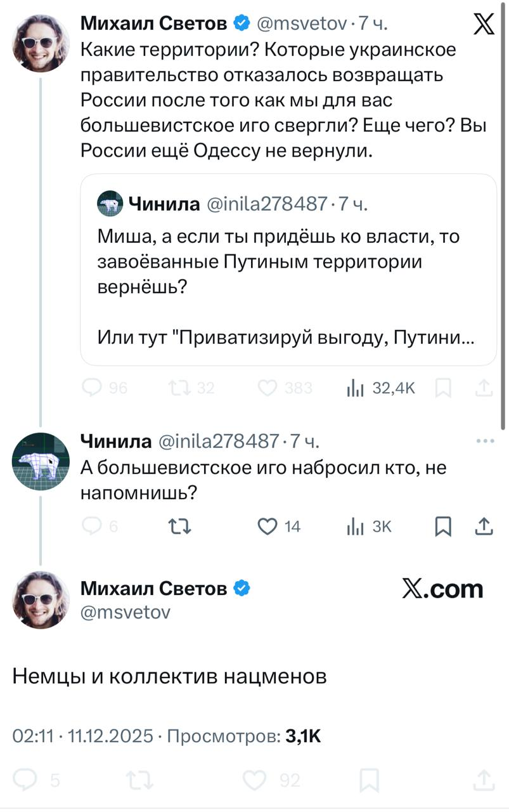This screenshot has height=812, width=509.
Task: Click the X logo at top right
Action: [485, 25]
